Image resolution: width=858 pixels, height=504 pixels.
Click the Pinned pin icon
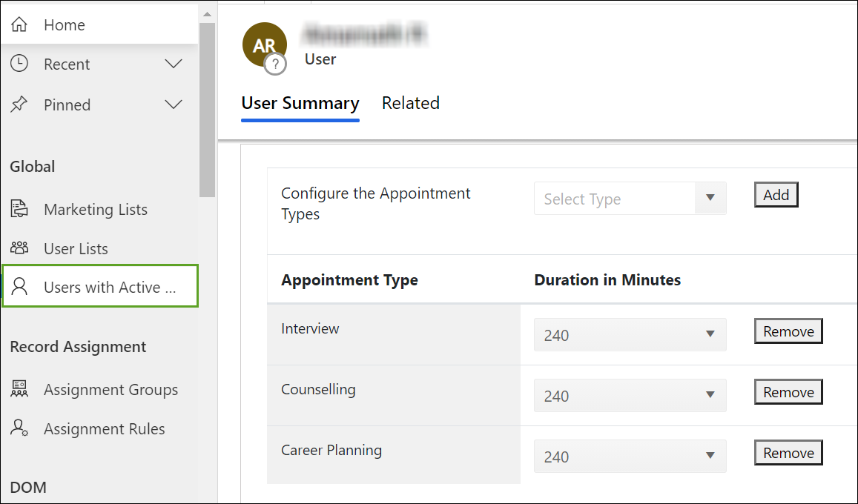(19, 105)
